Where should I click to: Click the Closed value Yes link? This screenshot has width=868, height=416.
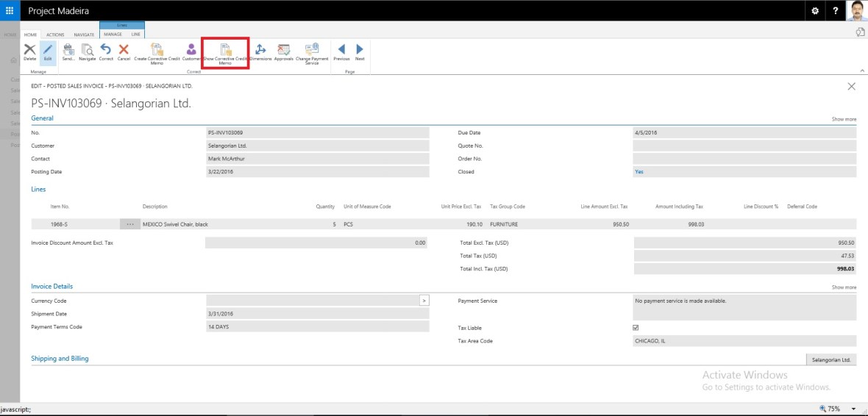tap(638, 172)
